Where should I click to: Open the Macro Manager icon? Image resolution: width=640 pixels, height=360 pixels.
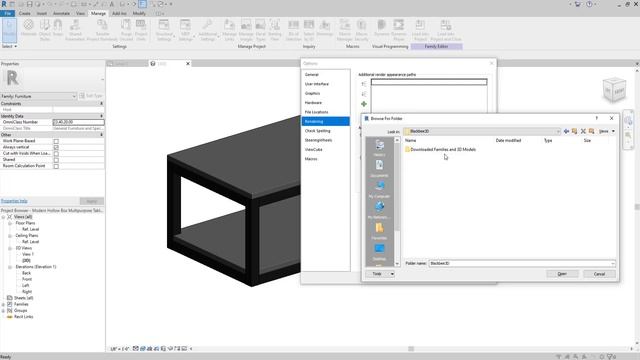(344, 29)
